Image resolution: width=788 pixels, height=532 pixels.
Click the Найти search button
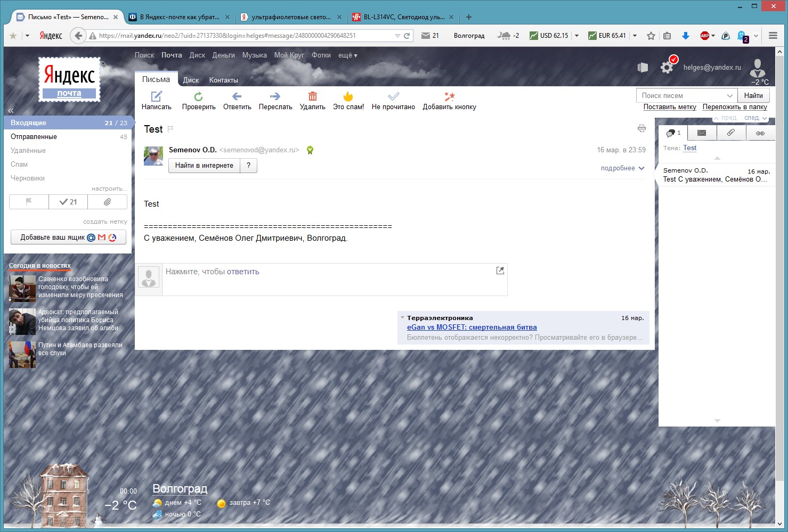coord(753,95)
